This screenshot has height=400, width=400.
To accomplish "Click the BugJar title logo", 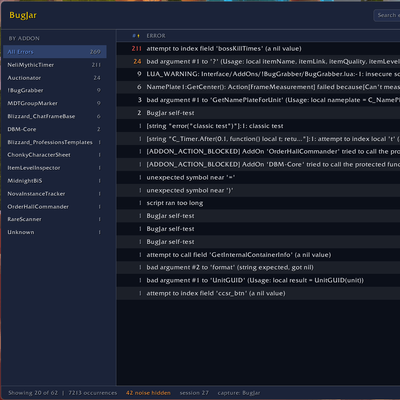I will click(x=23, y=15).
